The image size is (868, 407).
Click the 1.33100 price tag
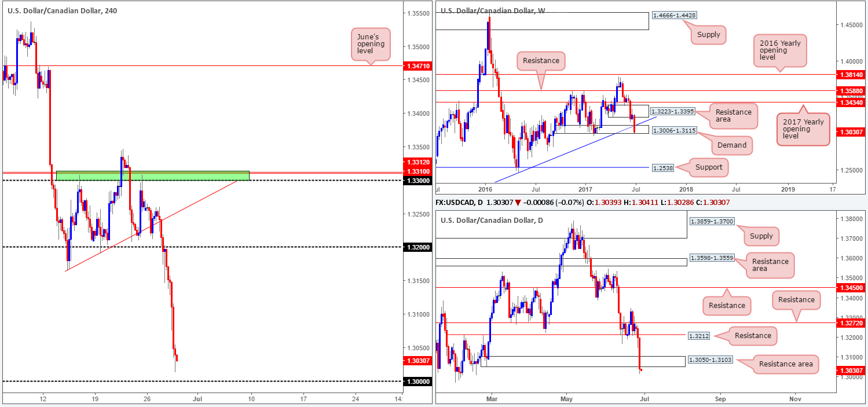click(417, 171)
